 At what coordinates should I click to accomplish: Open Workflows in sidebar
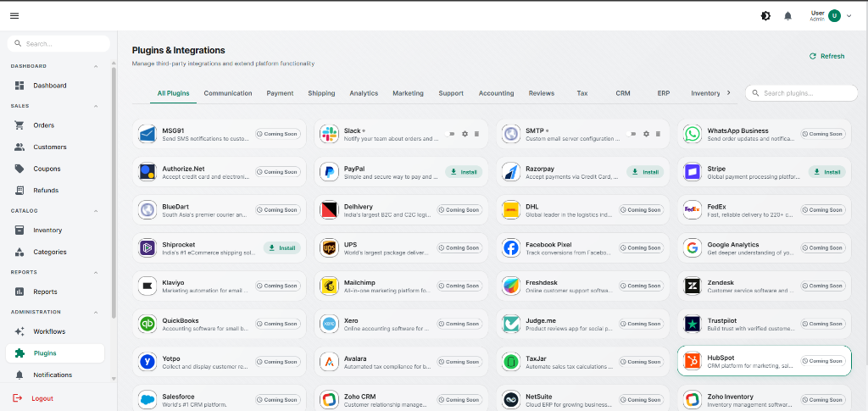click(55, 331)
